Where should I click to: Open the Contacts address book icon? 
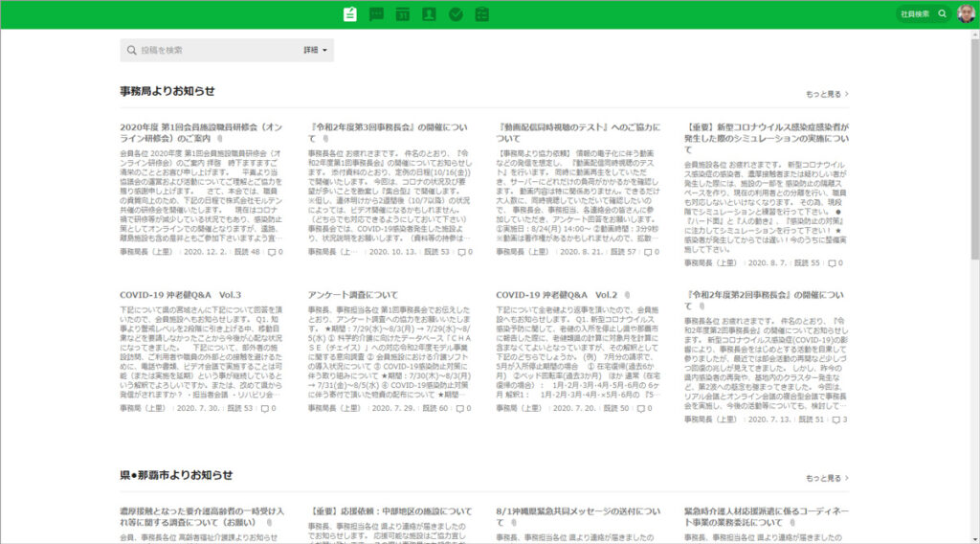click(429, 14)
